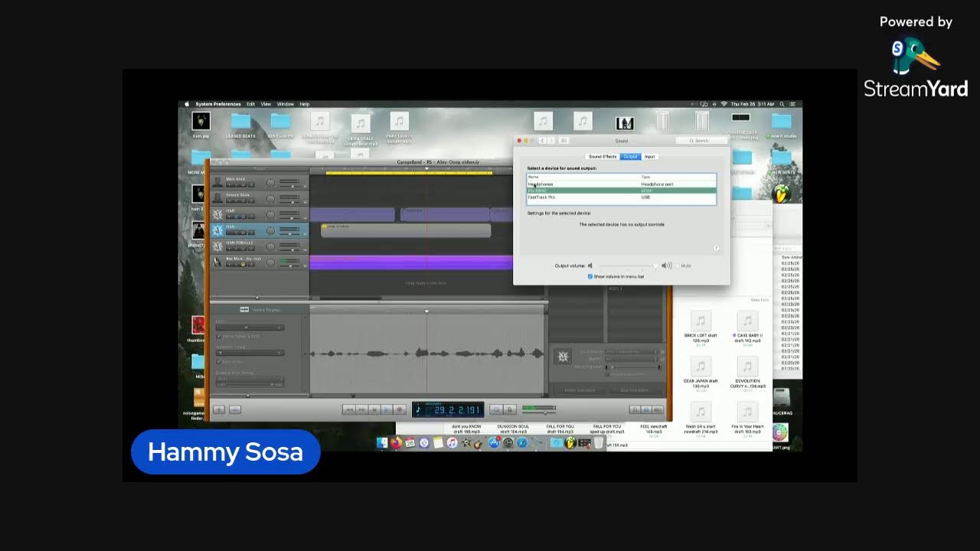Image resolution: width=980 pixels, height=551 pixels.
Task: Open the Help menu
Action: 305,104
